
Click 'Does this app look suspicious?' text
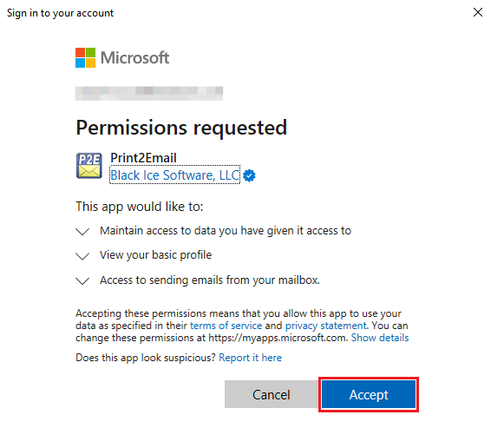point(146,358)
